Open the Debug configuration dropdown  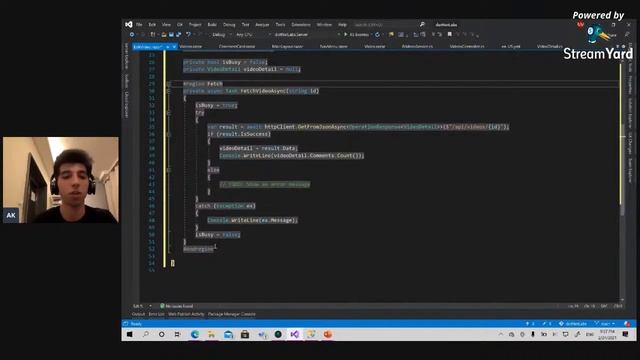tap(220, 35)
